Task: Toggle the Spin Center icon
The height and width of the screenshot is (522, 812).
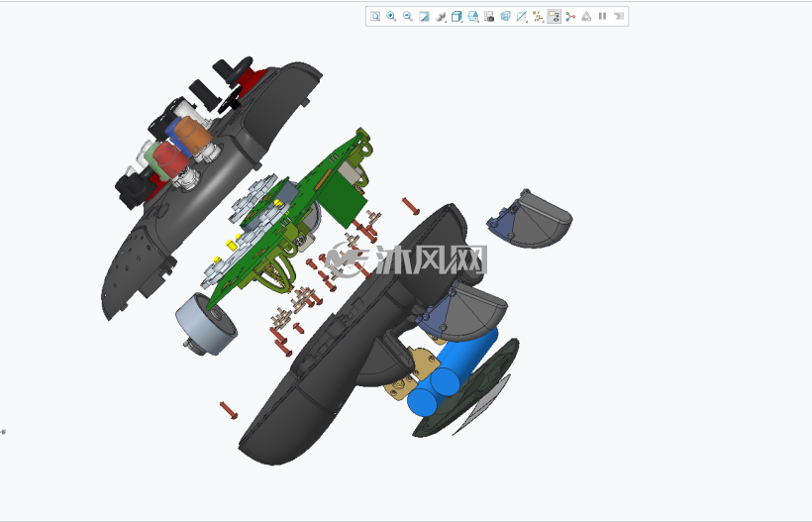Action: pyautogui.click(x=570, y=17)
